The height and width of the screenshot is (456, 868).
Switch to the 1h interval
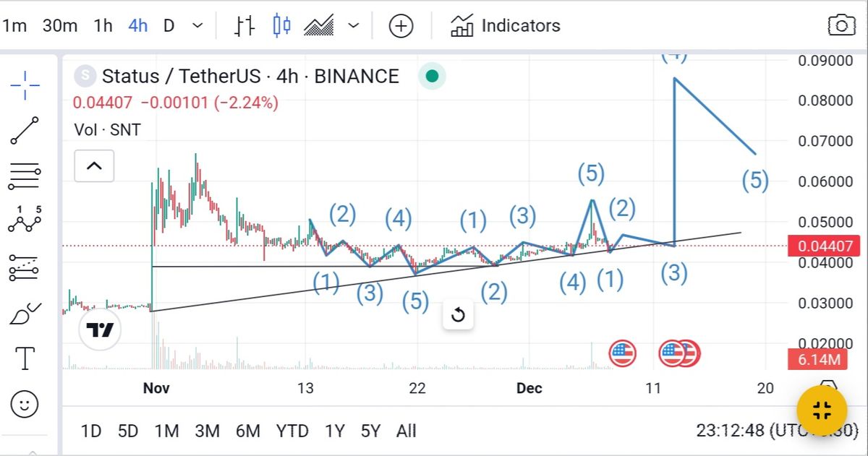103,26
